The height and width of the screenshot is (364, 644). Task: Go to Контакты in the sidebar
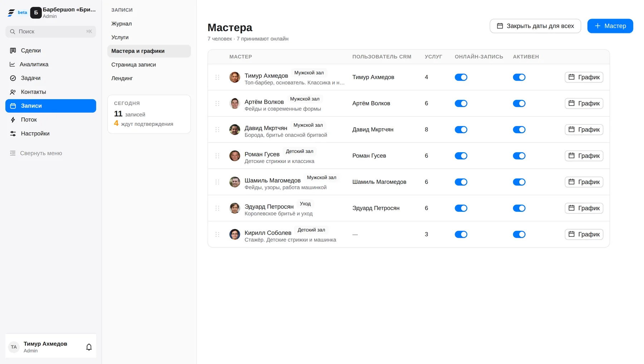51,92
